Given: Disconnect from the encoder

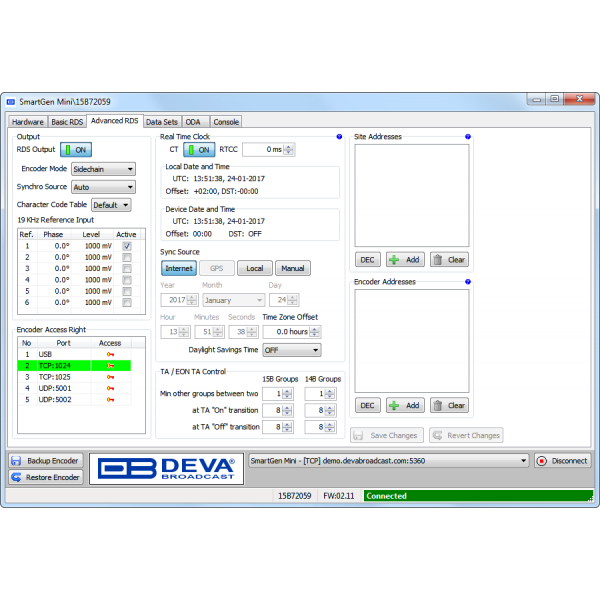Looking at the screenshot, I should 562,461.
